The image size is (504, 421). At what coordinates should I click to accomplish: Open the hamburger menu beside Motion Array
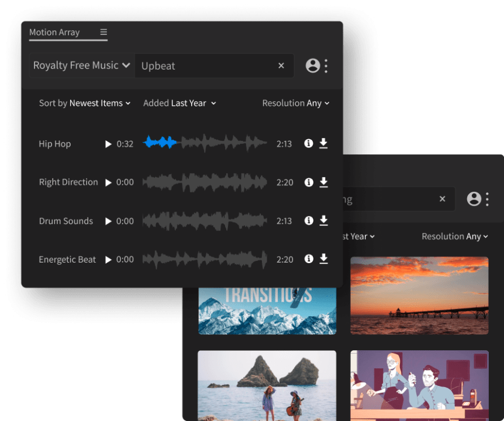pyautogui.click(x=103, y=33)
